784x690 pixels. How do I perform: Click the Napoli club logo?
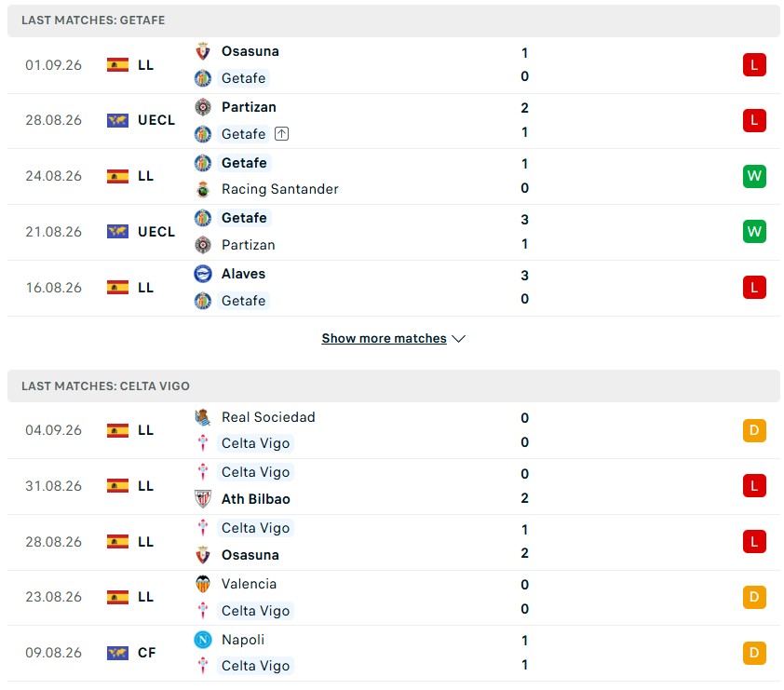(x=202, y=640)
